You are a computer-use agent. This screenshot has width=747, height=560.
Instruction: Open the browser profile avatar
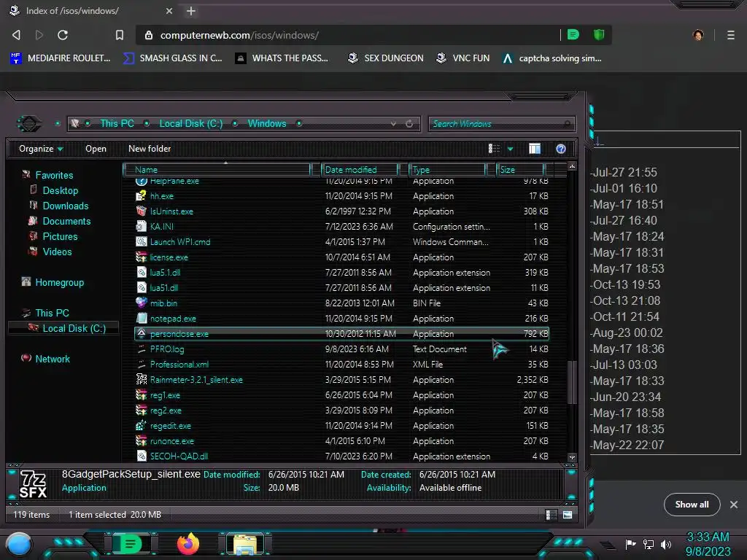click(x=698, y=35)
